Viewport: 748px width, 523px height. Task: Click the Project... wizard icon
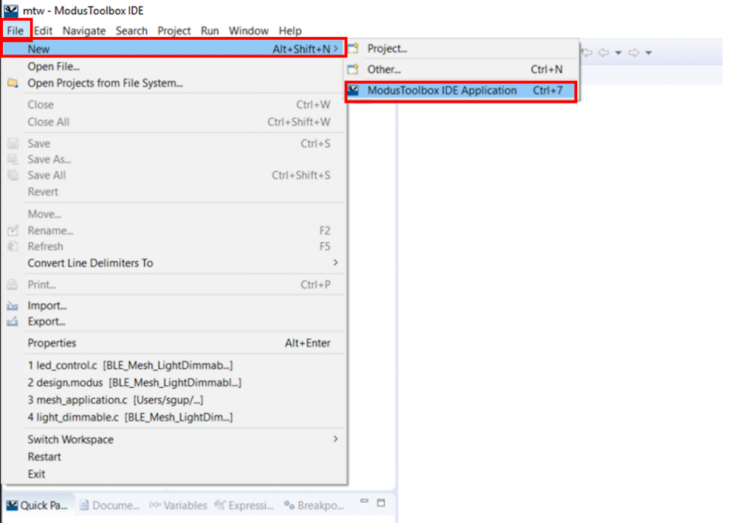click(353, 49)
